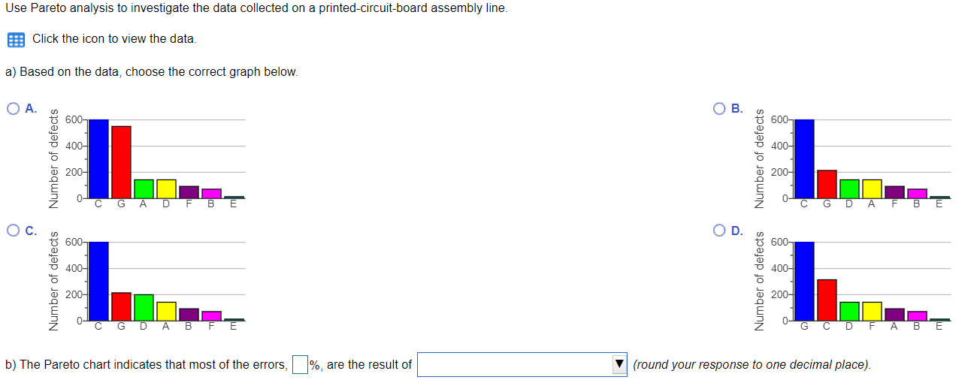Choose radio option D

click(721, 231)
